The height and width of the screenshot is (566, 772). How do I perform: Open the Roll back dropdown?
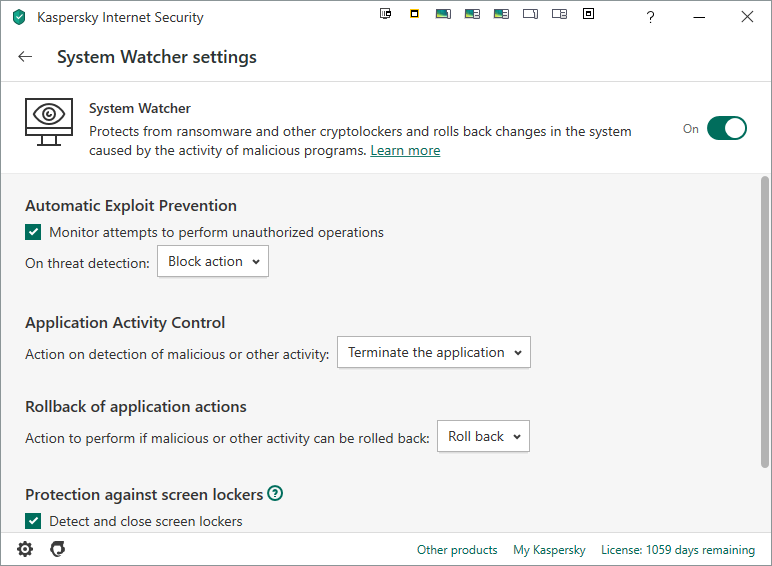[483, 436]
